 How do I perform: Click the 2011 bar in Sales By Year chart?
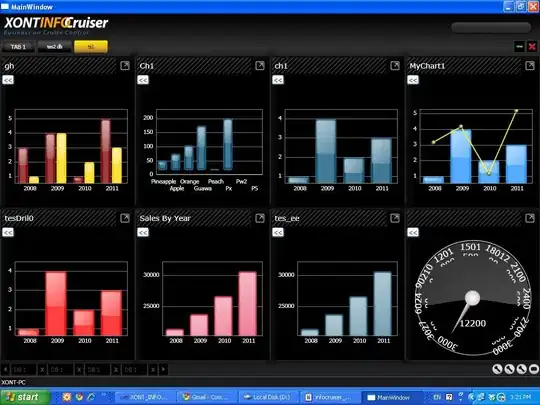coord(248,303)
